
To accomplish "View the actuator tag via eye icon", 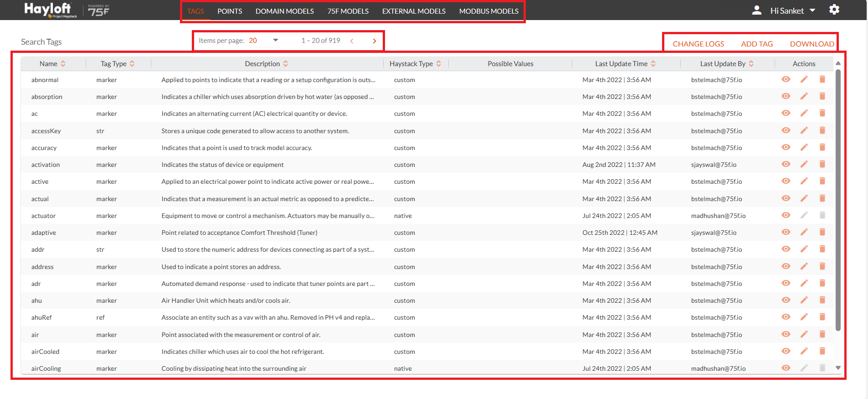I will tap(786, 215).
